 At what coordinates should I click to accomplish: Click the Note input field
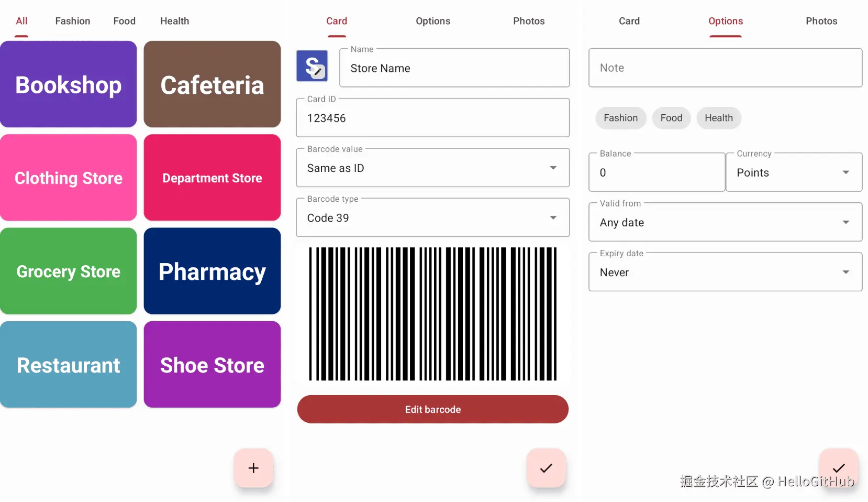click(x=725, y=68)
